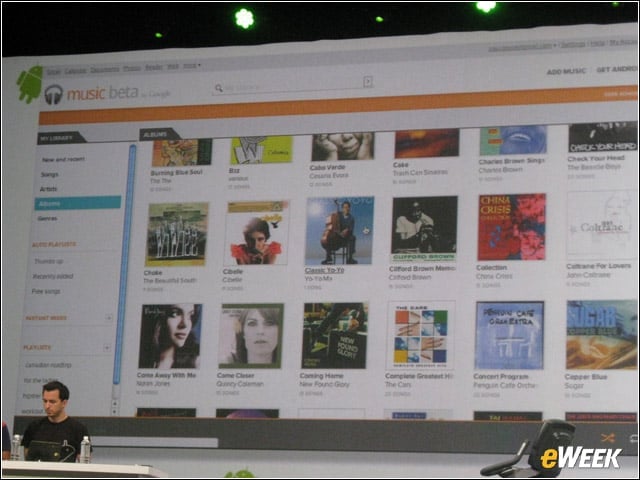Viewport: 640px width, 480px height.
Task: Open the Charles Brown Sings album cover
Action: pyautogui.click(x=513, y=140)
